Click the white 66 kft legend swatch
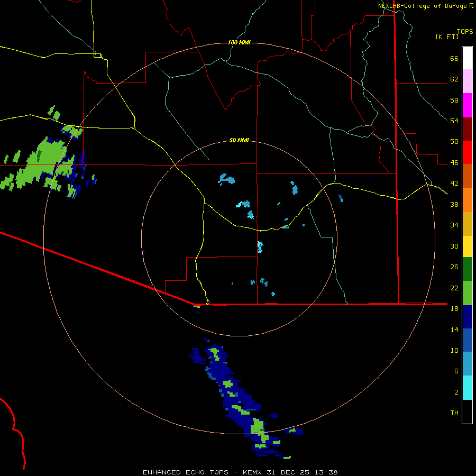This screenshot has height=476, width=476. [x=467, y=58]
